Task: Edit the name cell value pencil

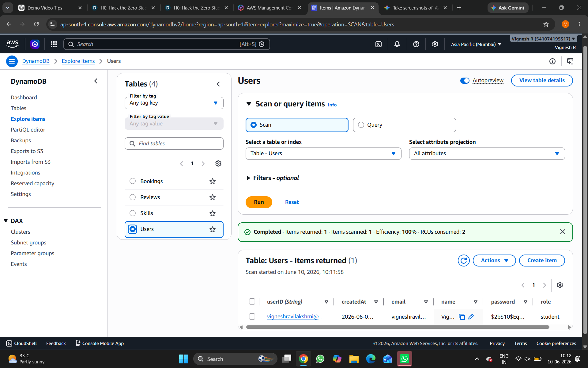Action: [471, 317]
